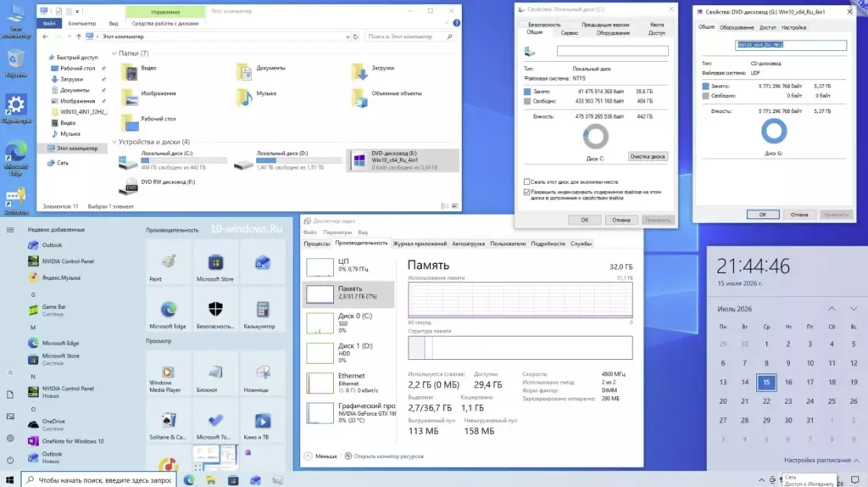Open the Calculator tile
The width and height of the screenshot is (868, 487).
[x=263, y=310]
